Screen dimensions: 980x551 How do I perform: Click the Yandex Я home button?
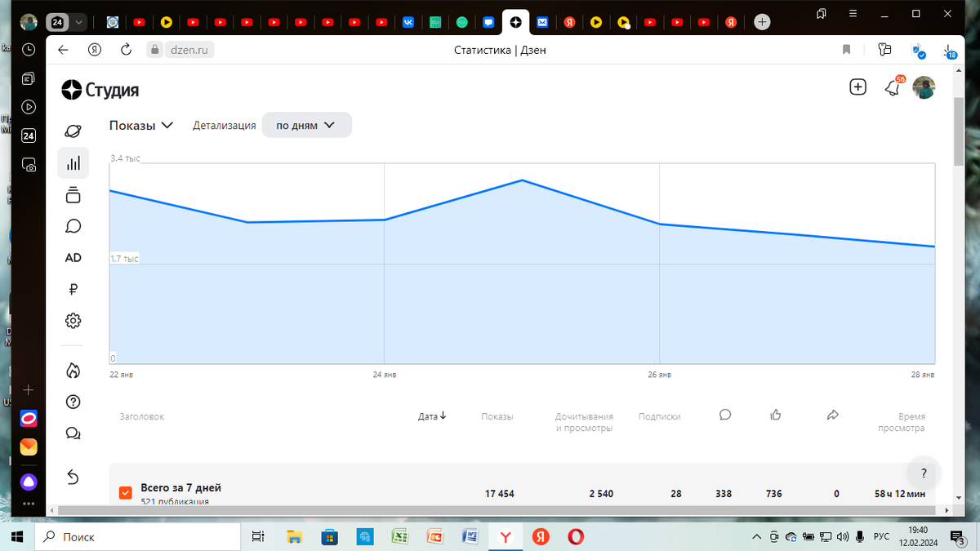(x=95, y=50)
